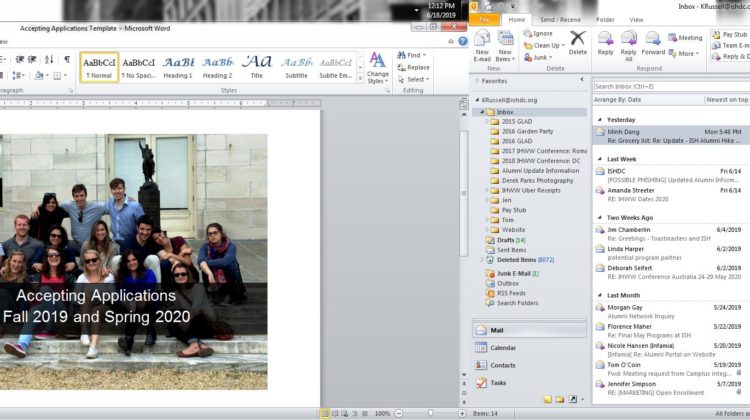Click Word zoom out minus button
750x420 pixels.
tap(399, 413)
